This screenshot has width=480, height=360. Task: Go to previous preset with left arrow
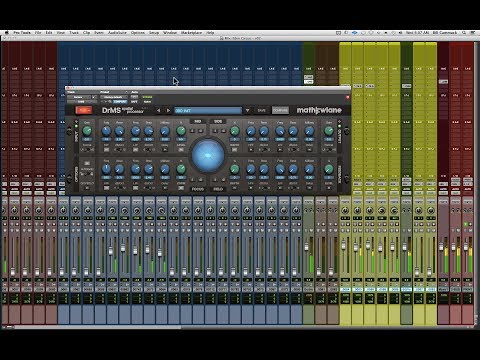click(159, 110)
